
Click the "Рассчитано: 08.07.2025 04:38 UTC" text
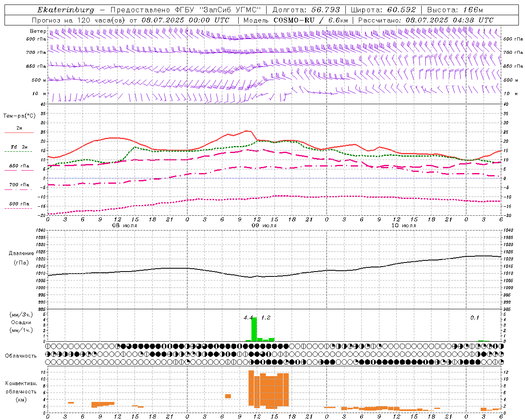426,20
